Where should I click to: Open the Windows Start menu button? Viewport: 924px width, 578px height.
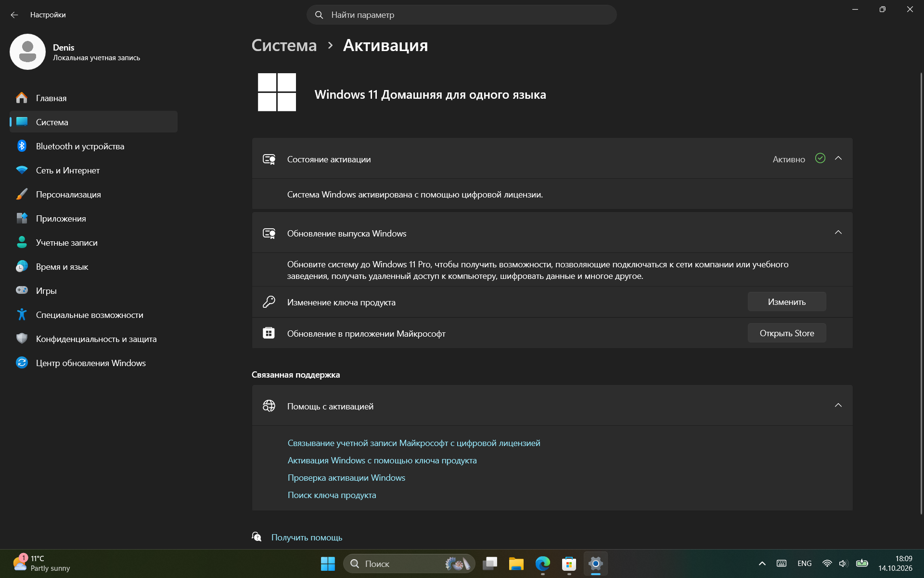point(328,564)
